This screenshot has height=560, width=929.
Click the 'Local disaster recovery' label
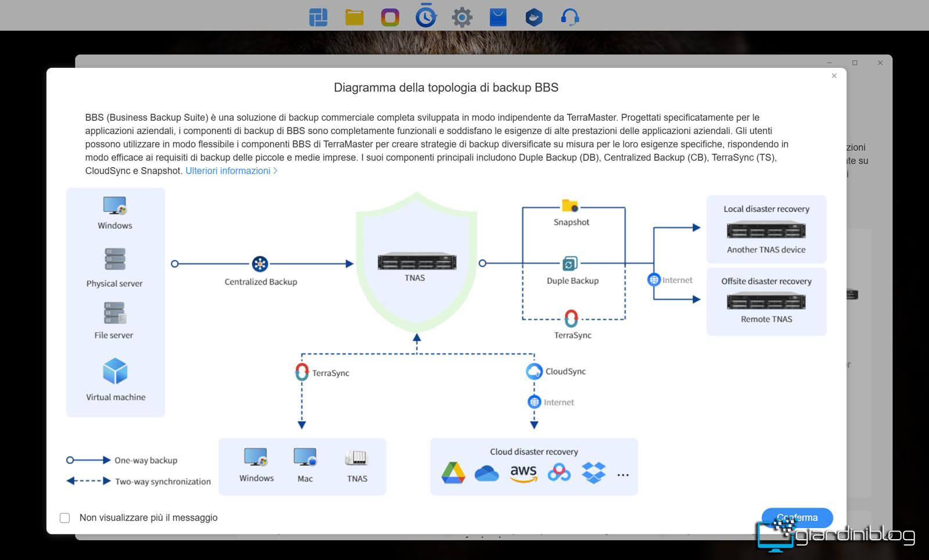click(766, 209)
